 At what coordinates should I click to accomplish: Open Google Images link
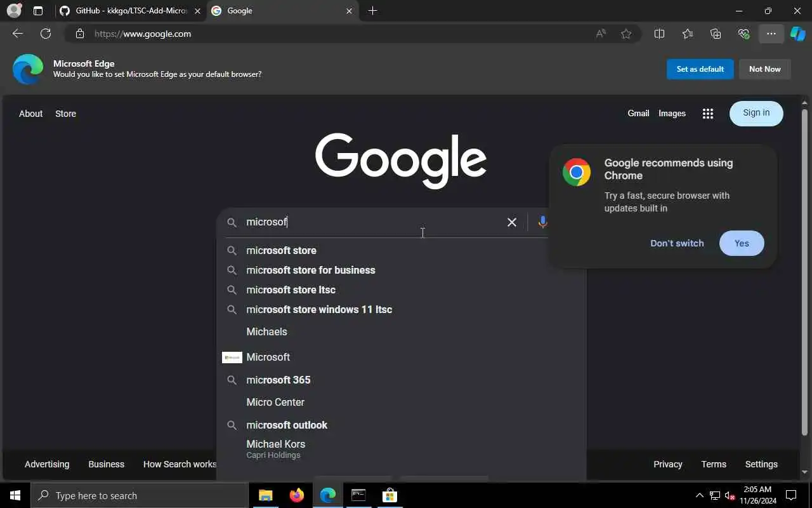pos(672,113)
